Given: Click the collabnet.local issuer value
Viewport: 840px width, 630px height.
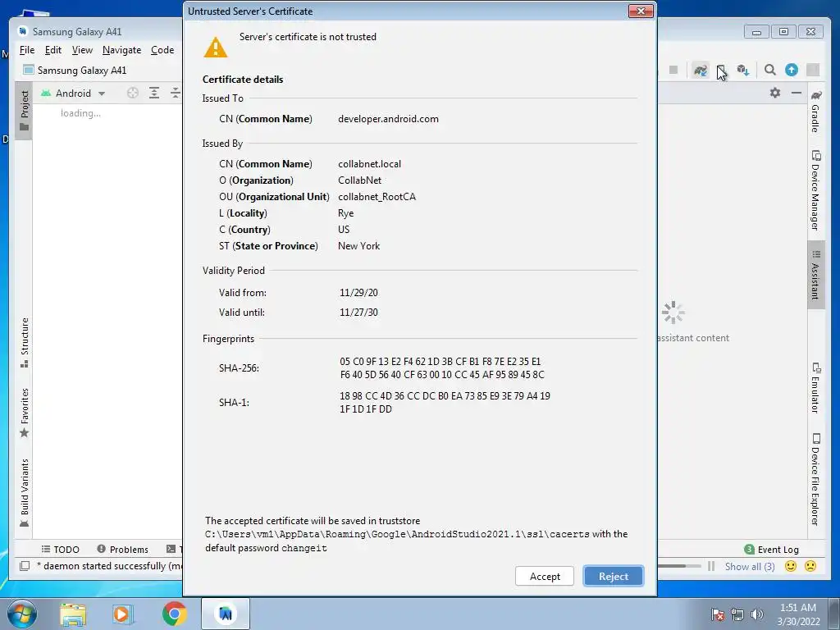Looking at the screenshot, I should pyautogui.click(x=370, y=164).
